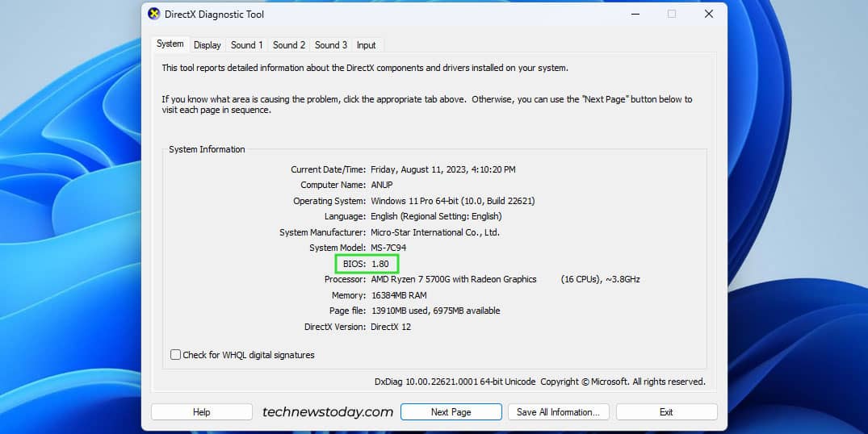This screenshot has height=434, width=868.
Task: Click the BIOS value 1.80
Action: (x=380, y=264)
